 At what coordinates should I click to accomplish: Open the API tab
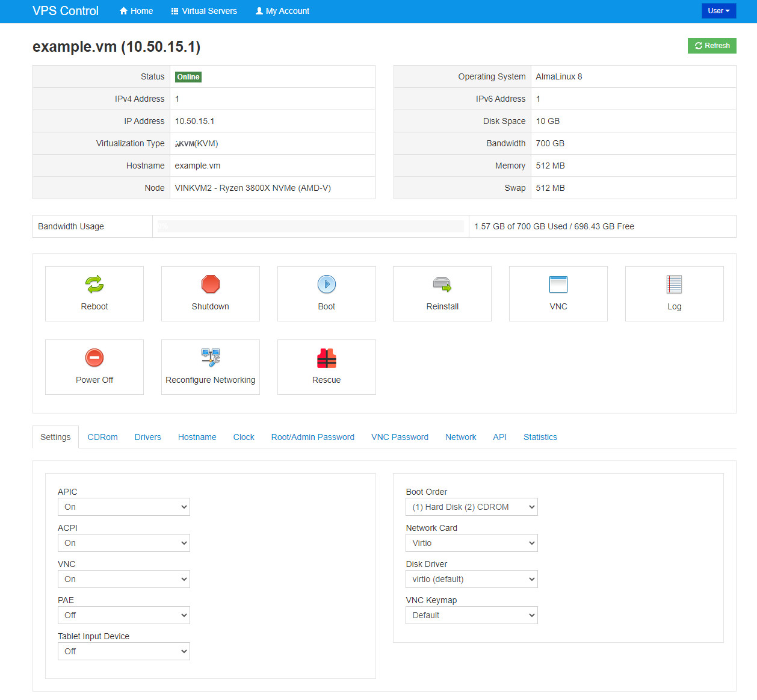tap(499, 437)
